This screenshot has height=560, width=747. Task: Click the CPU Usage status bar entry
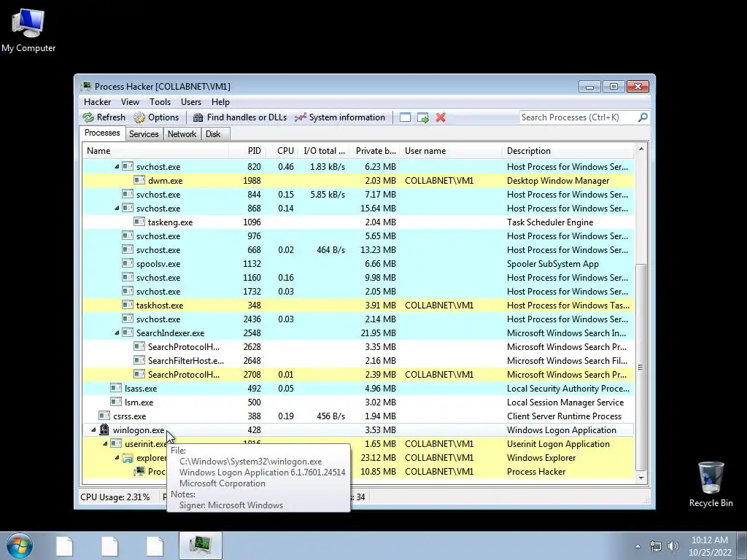(x=115, y=497)
